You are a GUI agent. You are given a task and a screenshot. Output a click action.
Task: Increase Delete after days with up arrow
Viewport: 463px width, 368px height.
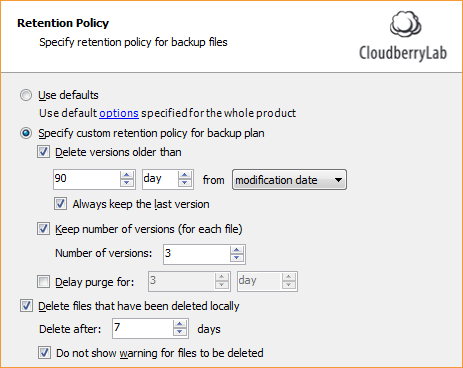coord(180,324)
